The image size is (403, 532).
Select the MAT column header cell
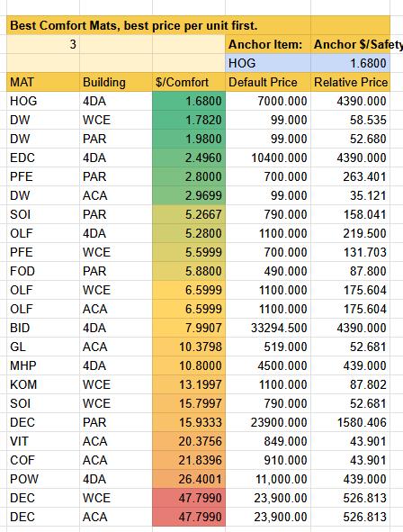43,82
